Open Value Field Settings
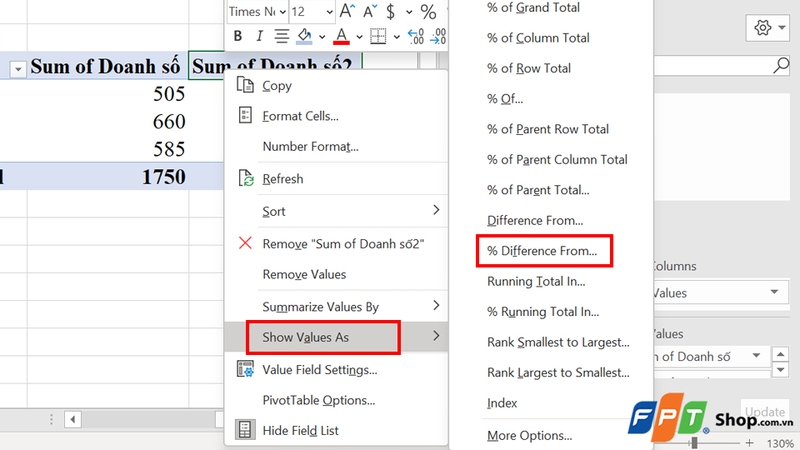 pos(336,369)
